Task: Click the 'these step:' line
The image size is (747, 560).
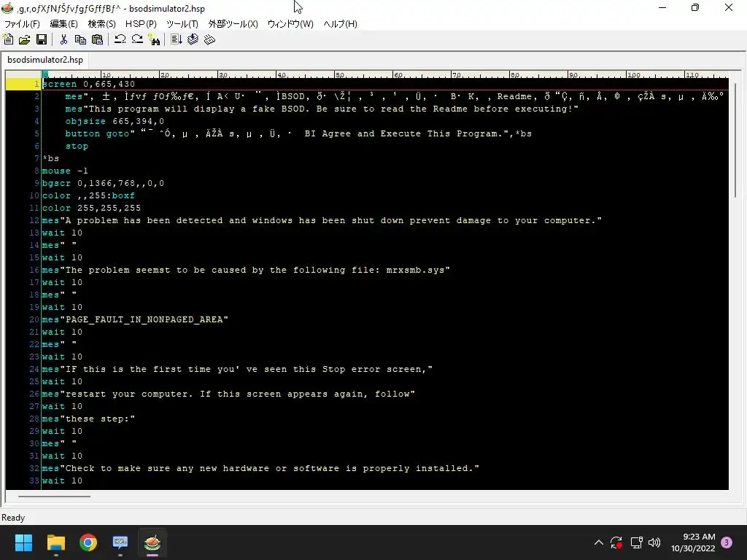Action: 88,419
